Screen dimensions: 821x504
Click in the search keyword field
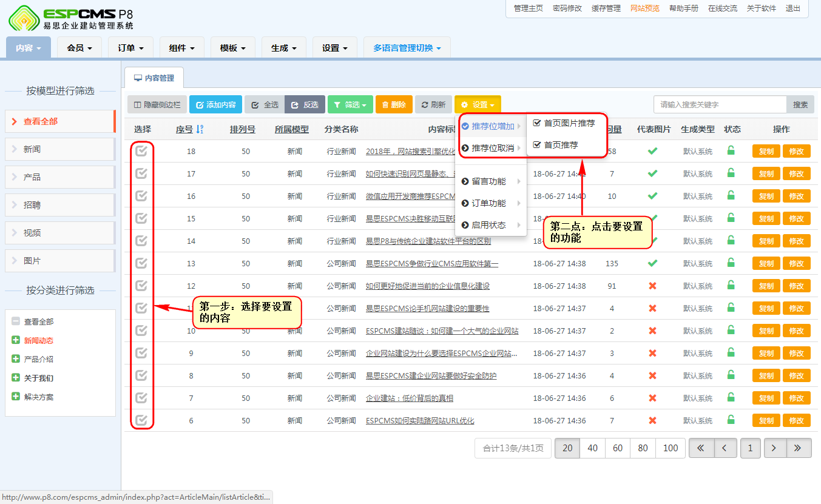720,104
